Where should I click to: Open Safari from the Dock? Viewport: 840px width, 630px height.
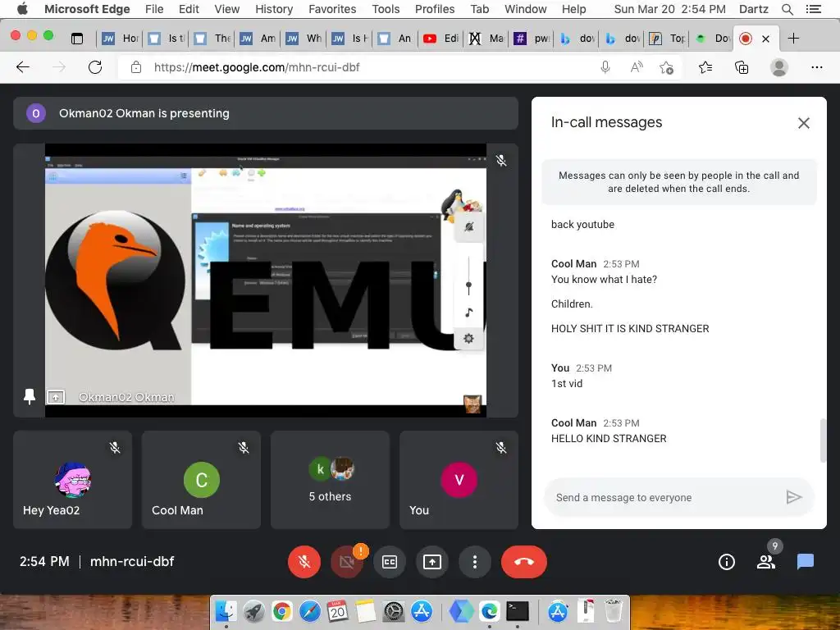pos(309,610)
